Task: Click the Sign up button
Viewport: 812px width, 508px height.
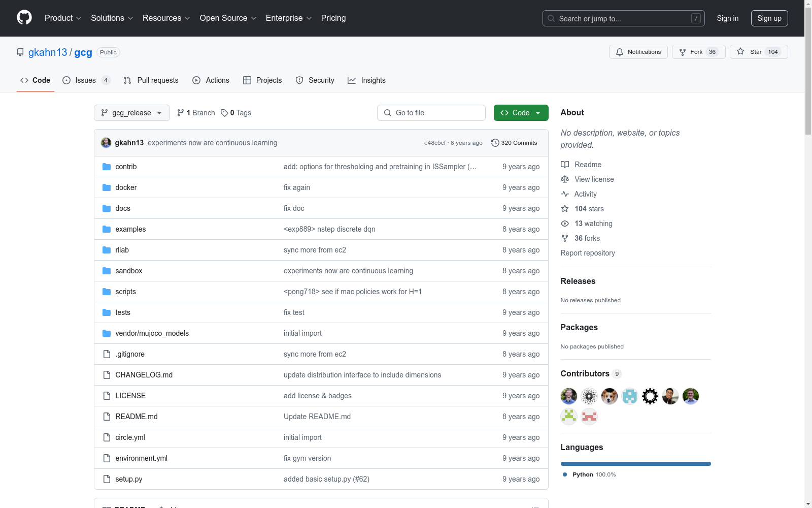Action: (x=769, y=18)
